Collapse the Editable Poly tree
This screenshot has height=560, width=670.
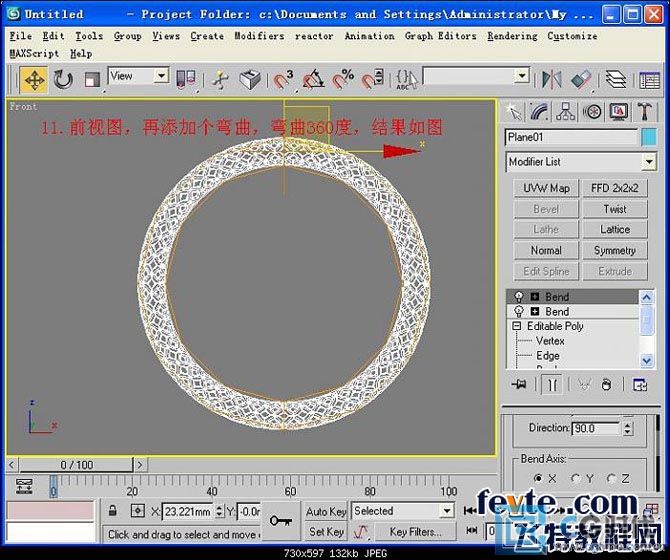point(517,326)
